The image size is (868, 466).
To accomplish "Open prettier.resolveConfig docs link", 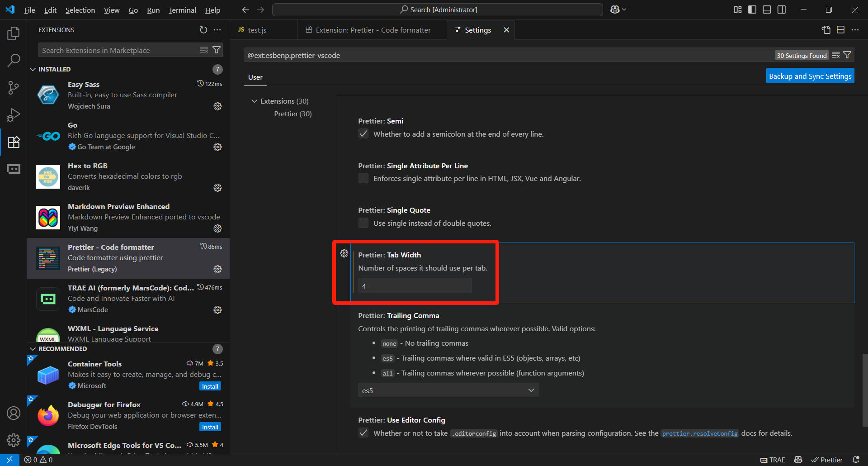I will click(x=700, y=433).
